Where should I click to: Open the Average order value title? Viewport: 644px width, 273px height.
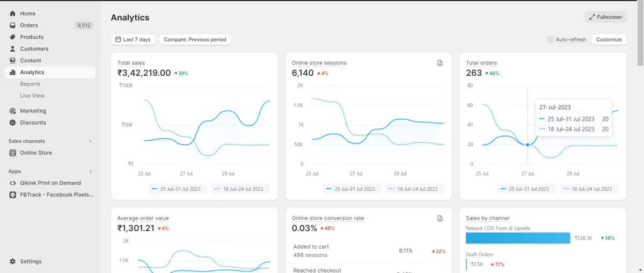coord(143,218)
